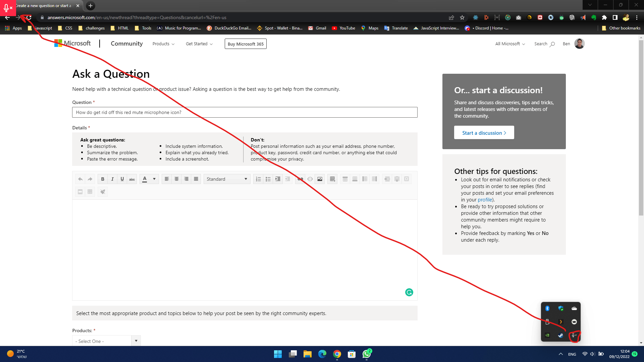Toggle bold formatting in the editor
The height and width of the screenshot is (362, 644).
tap(103, 179)
